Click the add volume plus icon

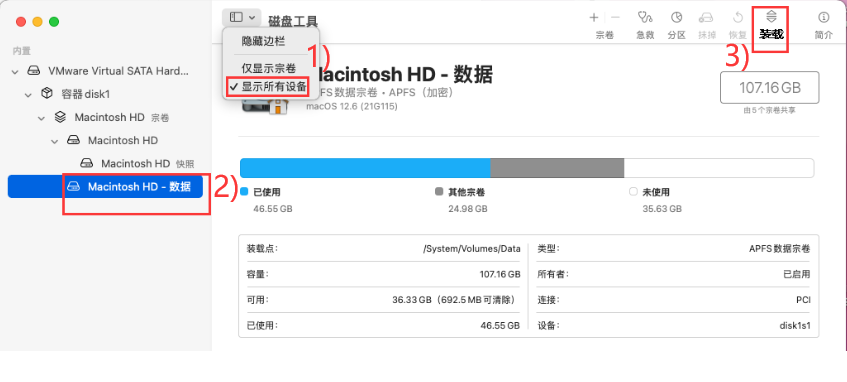coord(594,18)
